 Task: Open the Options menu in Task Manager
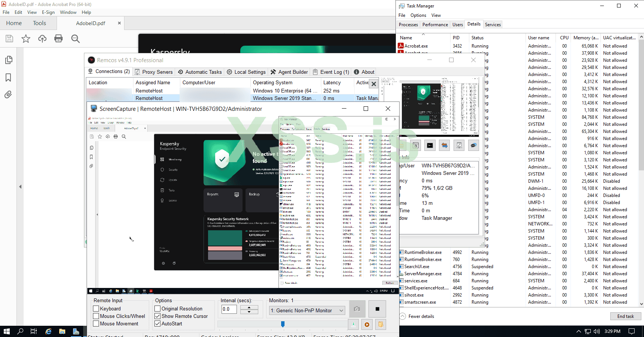418,15
